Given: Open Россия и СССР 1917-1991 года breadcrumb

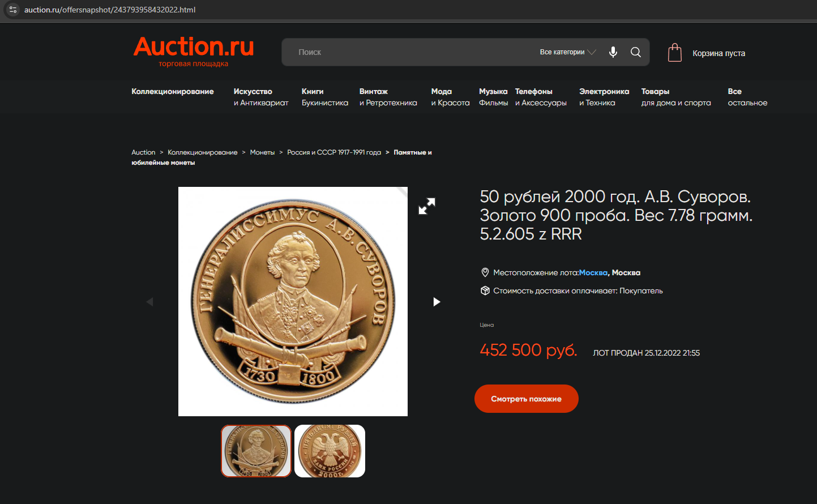Looking at the screenshot, I should (x=334, y=152).
